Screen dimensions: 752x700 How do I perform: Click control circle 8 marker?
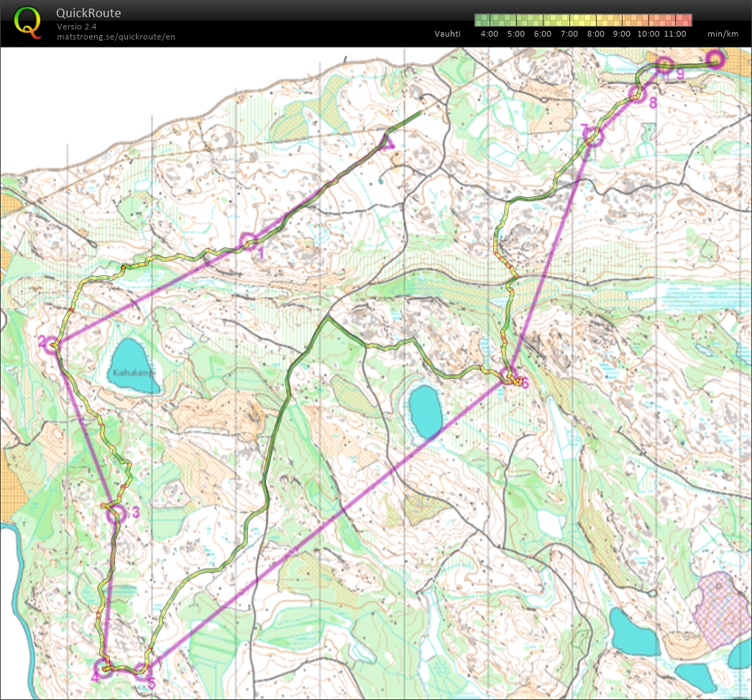click(x=636, y=94)
